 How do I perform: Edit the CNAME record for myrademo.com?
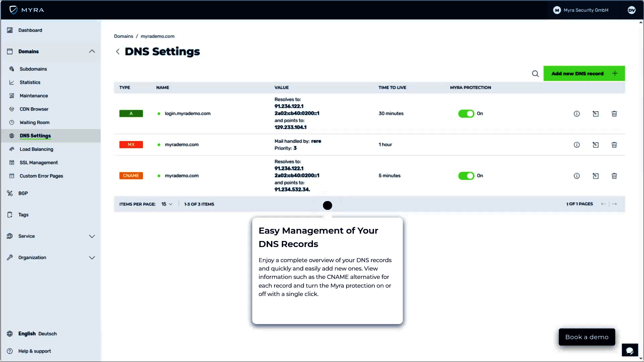pos(595,176)
